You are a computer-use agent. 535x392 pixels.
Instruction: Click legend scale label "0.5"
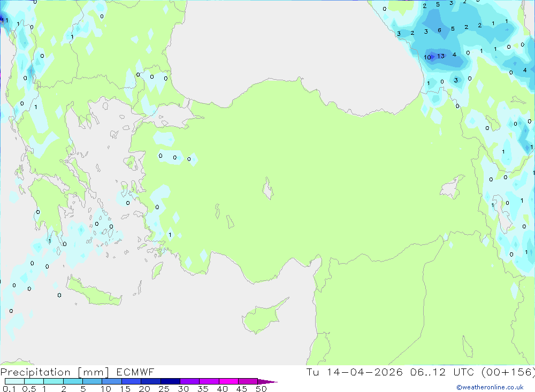click(29, 389)
